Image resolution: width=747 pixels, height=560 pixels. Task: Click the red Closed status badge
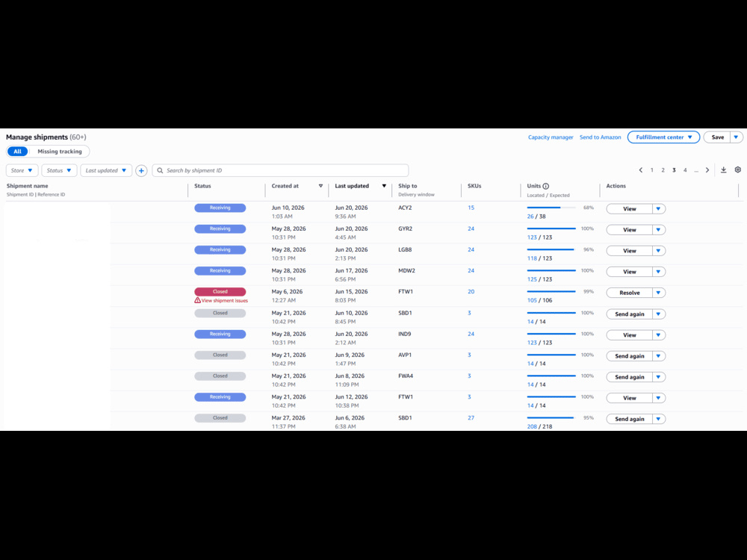pos(220,291)
